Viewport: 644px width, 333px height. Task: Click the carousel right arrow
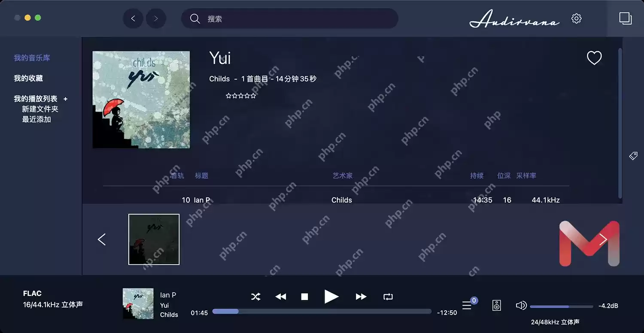(x=603, y=239)
